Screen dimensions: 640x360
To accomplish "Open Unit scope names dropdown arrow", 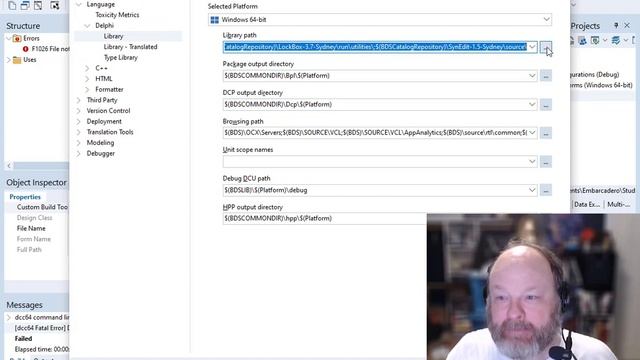I will tap(532, 161).
